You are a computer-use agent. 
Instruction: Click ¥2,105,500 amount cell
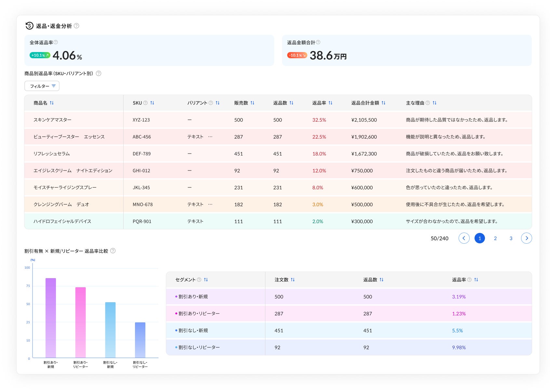pyautogui.click(x=364, y=120)
